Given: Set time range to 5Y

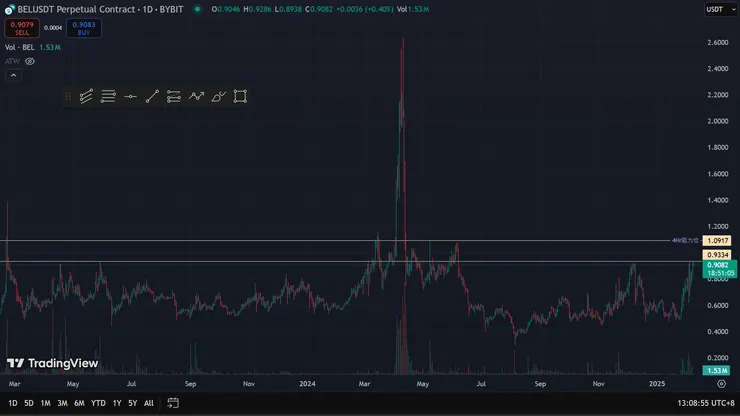Looking at the screenshot, I should pos(133,403).
